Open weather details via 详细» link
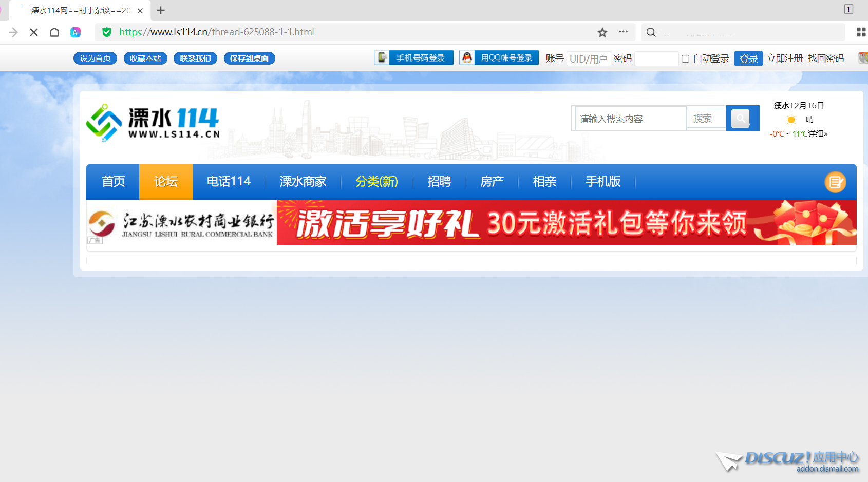This screenshot has height=482, width=868. 818,134
